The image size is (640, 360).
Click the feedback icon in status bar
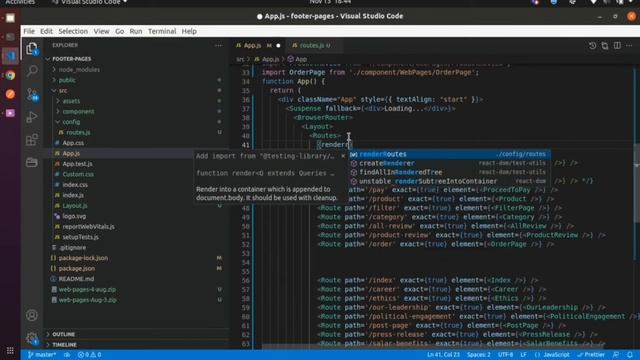616,355
